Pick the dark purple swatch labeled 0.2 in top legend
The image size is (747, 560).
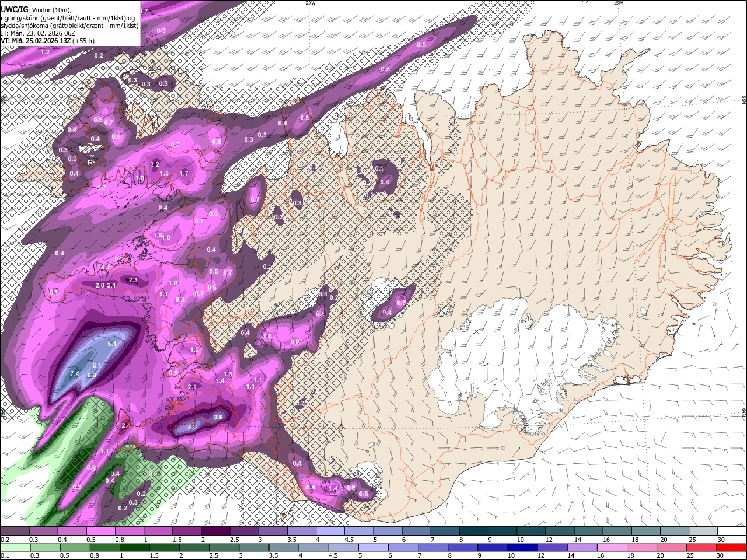coord(15,531)
